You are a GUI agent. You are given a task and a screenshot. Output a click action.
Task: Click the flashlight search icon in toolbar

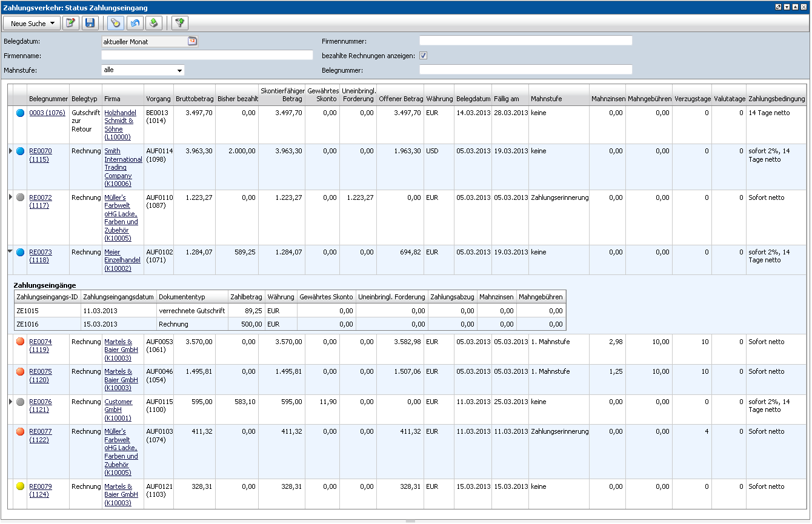point(115,24)
